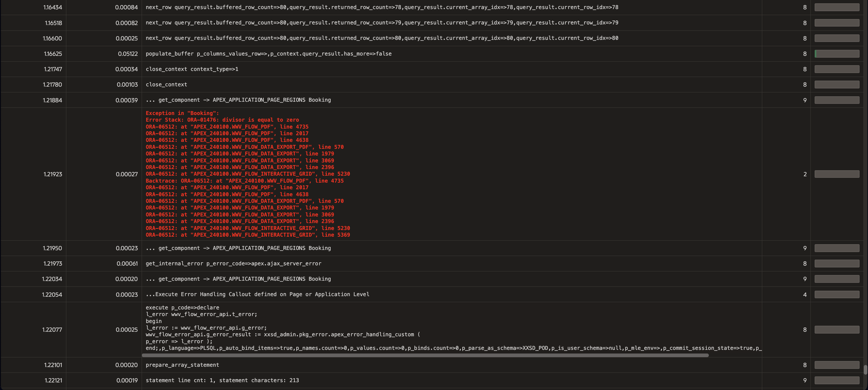Click execution time 0.05122 for populate_buffer
Screen dimensions: 868x390
(128, 54)
